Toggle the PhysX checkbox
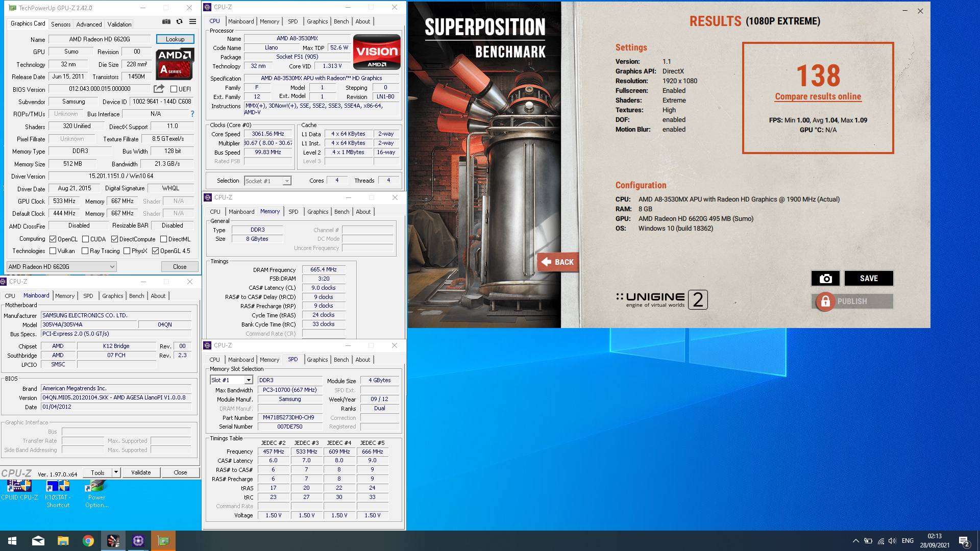Screen dimensions: 980x551 [x=127, y=251]
